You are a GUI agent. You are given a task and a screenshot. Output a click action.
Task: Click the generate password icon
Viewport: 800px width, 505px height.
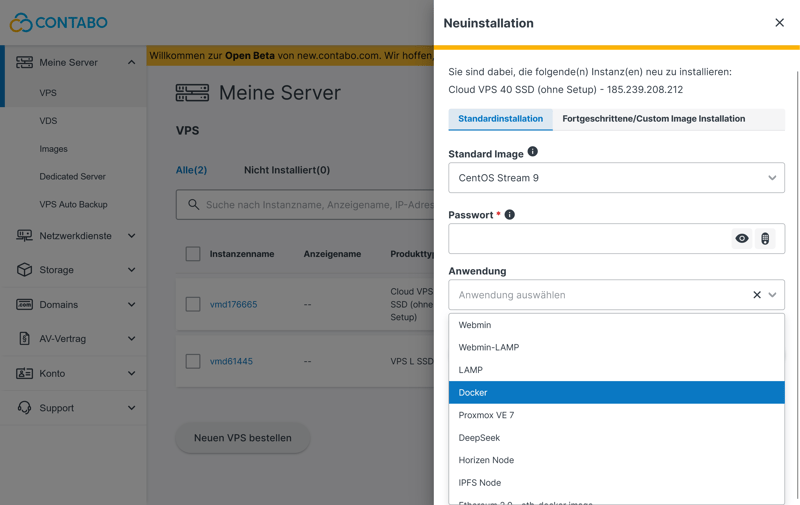click(765, 239)
